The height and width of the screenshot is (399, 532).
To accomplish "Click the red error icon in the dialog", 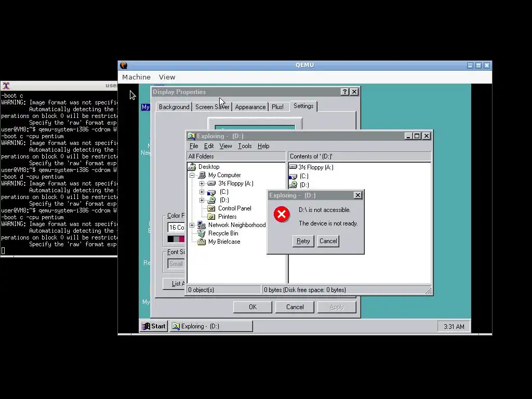I will (282, 214).
